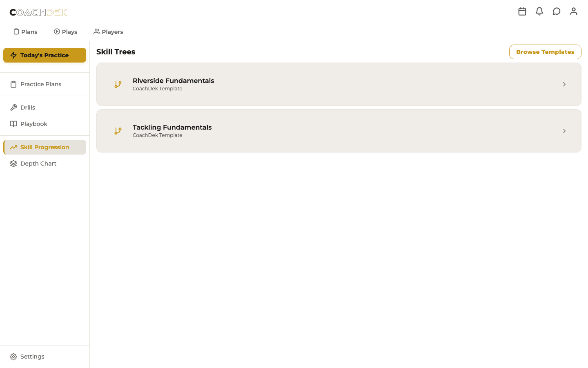Click the Depth Chart layers icon
The height and width of the screenshot is (368, 588).
click(x=13, y=163)
